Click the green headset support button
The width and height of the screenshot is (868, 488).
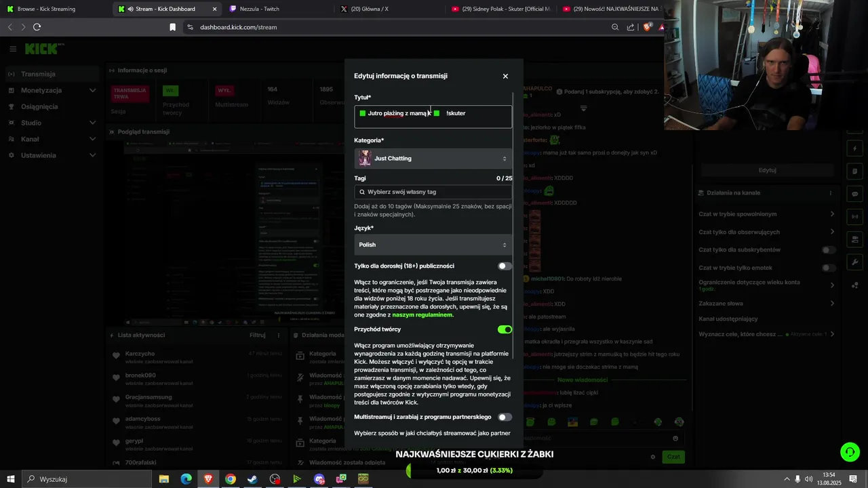point(850,451)
